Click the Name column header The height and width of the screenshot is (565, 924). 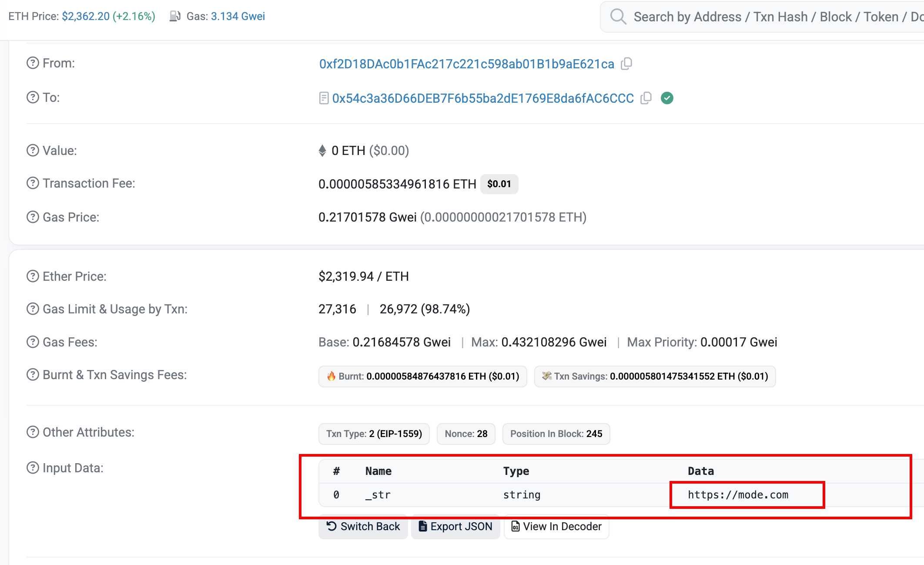point(378,471)
